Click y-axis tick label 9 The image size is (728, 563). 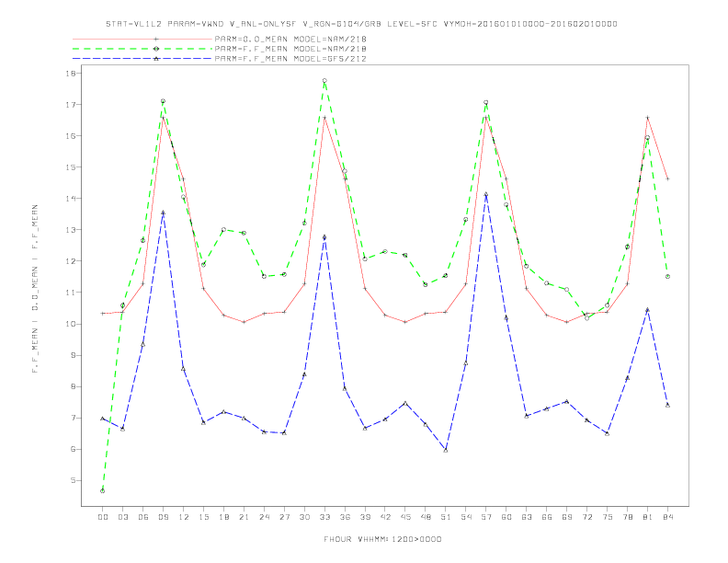pos(75,355)
